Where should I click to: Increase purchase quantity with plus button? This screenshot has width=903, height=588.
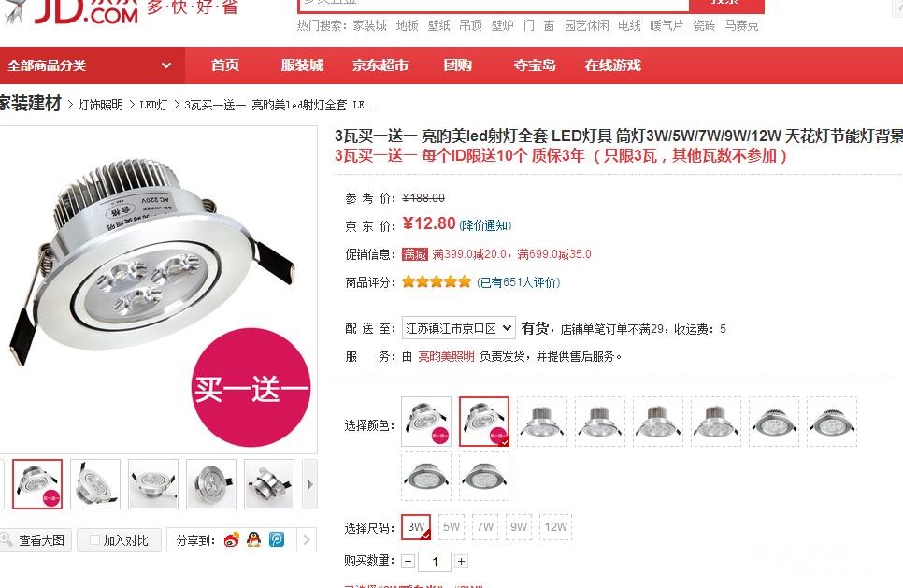click(461, 561)
